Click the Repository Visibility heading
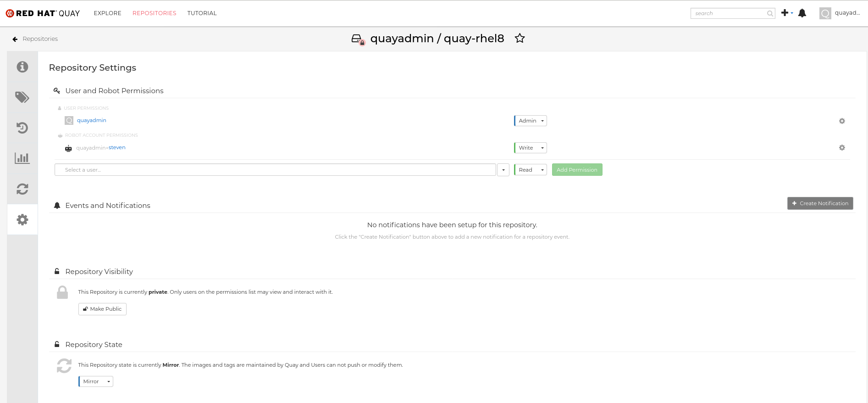 pyautogui.click(x=99, y=272)
